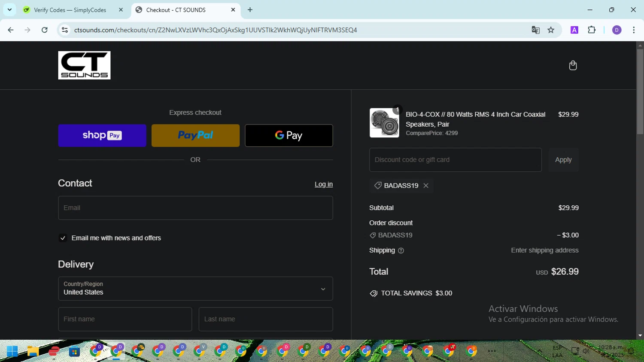Click the Google Translate icon in address bar
Viewport: 644px width, 362px height.
click(535, 30)
